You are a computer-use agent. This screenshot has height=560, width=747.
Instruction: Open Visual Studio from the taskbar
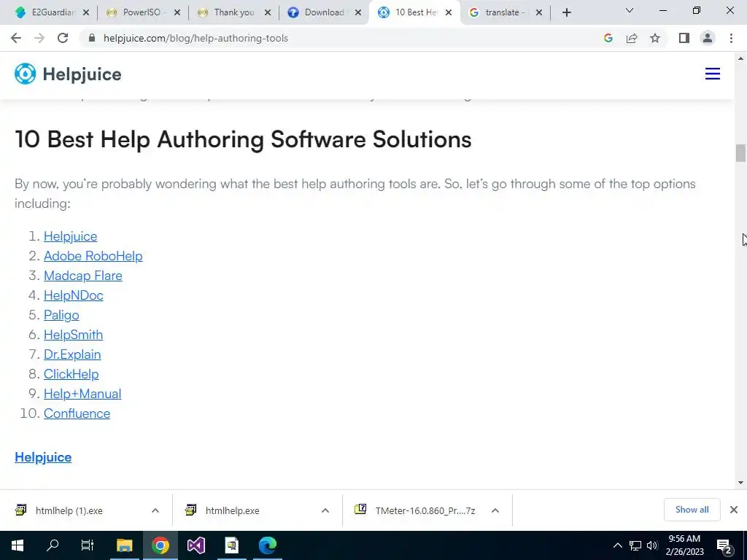(196, 545)
